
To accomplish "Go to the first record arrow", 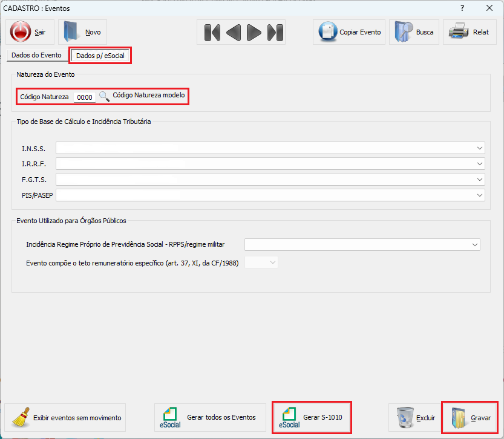I will click(212, 32).
